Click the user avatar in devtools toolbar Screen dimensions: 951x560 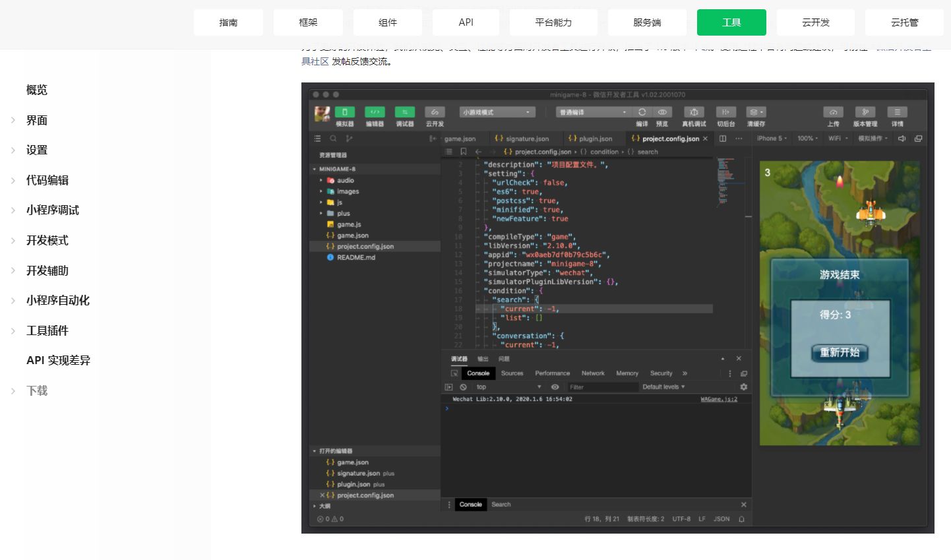[322, 113]
